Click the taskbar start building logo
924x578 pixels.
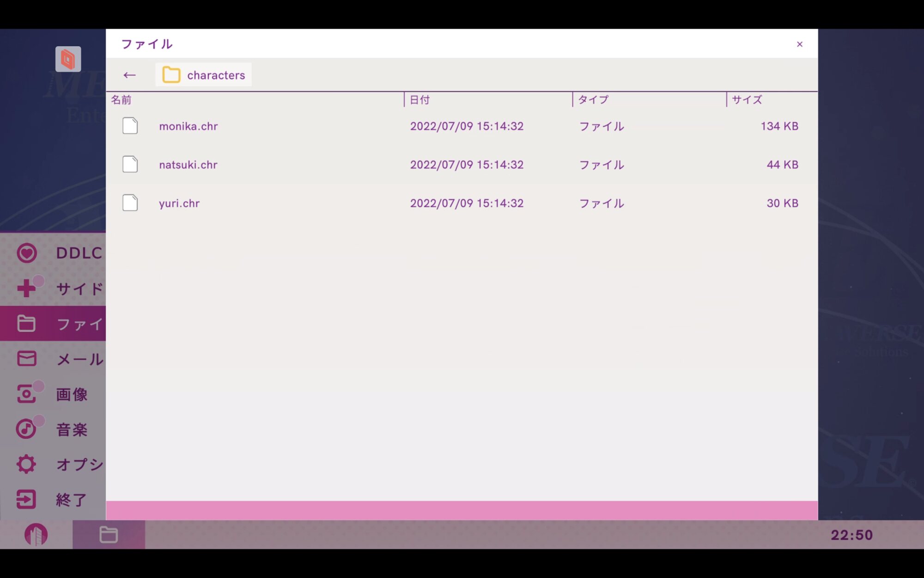pos(36,535)
